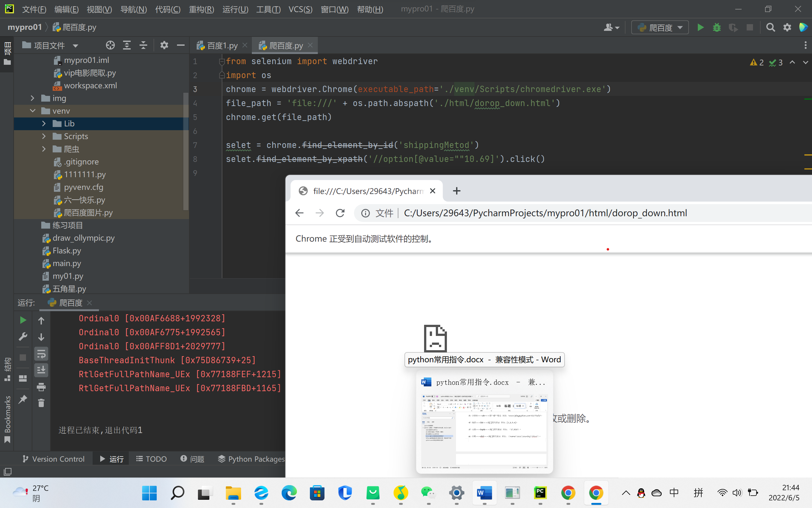Open Version Control tool window
Image resolution: width=812 pixels, height=508 pixels.
click(x=54, y=459)
